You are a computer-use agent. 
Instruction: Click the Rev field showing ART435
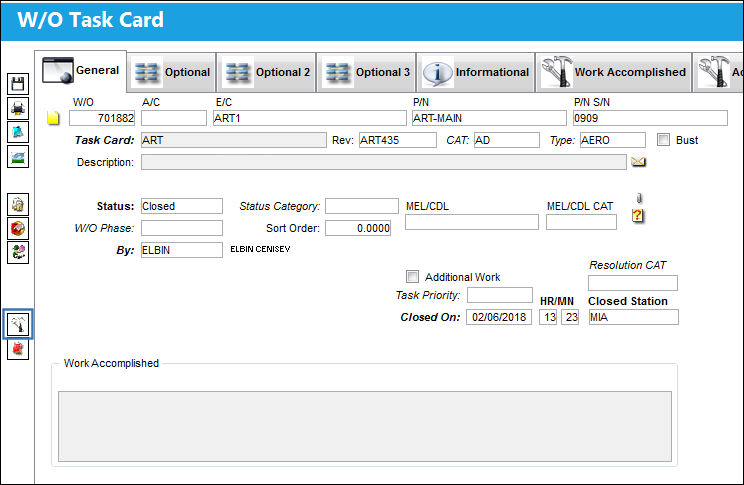click(398, 140)
